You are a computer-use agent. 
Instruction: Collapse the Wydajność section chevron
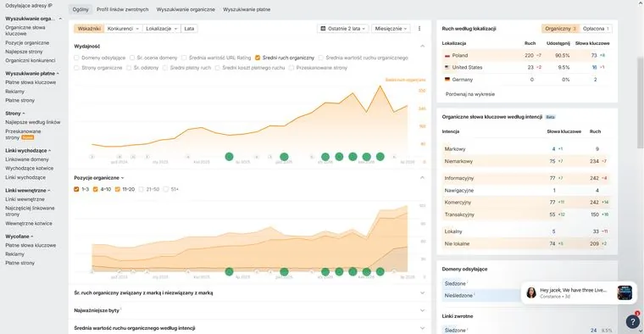click(x=422, y=47)
